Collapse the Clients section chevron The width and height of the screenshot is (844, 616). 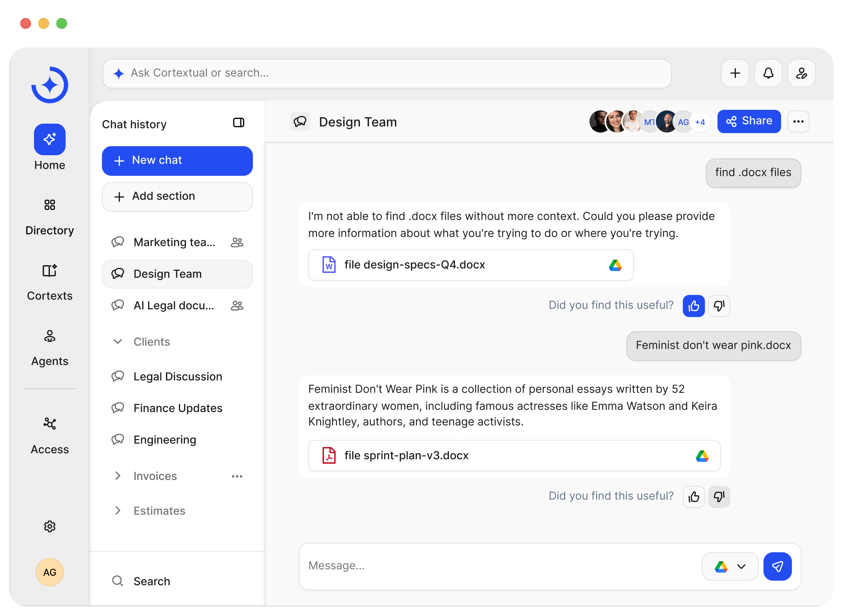coord(117,341)
